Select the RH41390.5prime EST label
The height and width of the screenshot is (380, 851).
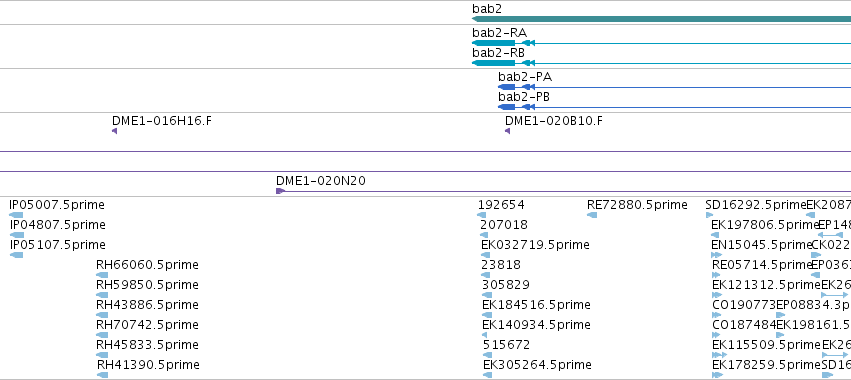[148, 365]
